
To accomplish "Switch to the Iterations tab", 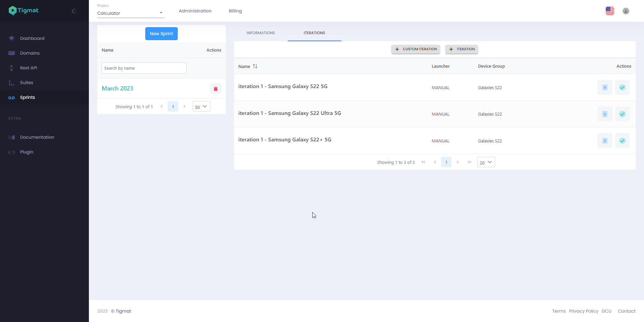I will [314, 33].
